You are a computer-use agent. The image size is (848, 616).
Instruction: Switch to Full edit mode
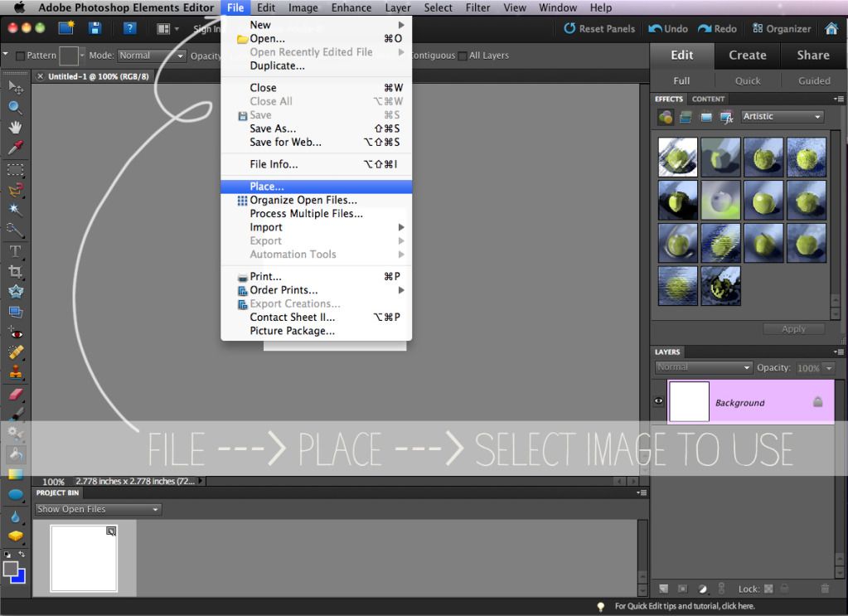[681, 80]
